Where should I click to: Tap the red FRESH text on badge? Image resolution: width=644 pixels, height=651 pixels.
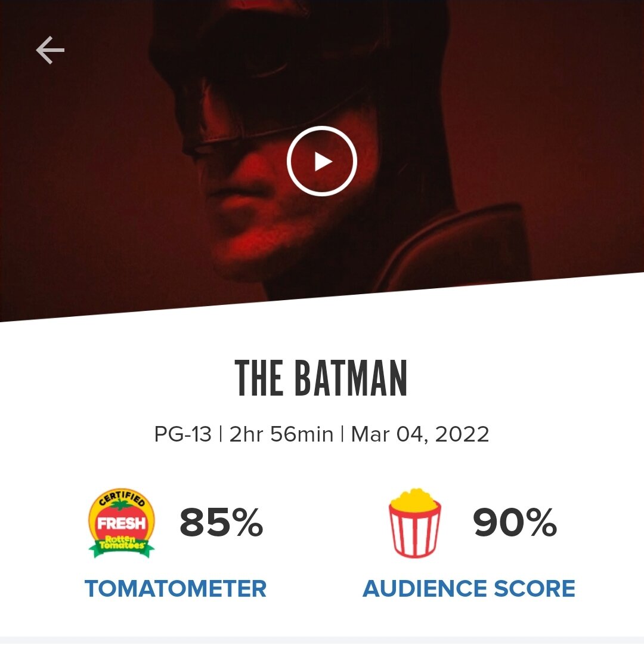pyautogui.click(x=122, y=523)
